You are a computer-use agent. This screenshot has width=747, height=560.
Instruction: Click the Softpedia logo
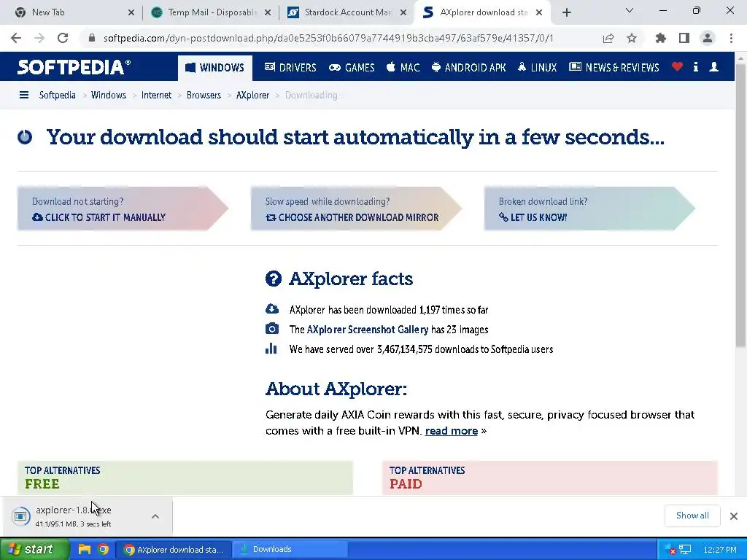pyautogui.click(x=74, y=67)
